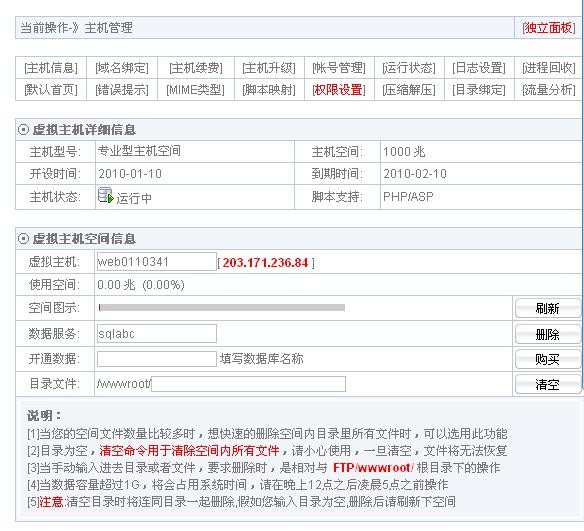
Task: Click the 刷新 button
Action: (x=548, y=308)
